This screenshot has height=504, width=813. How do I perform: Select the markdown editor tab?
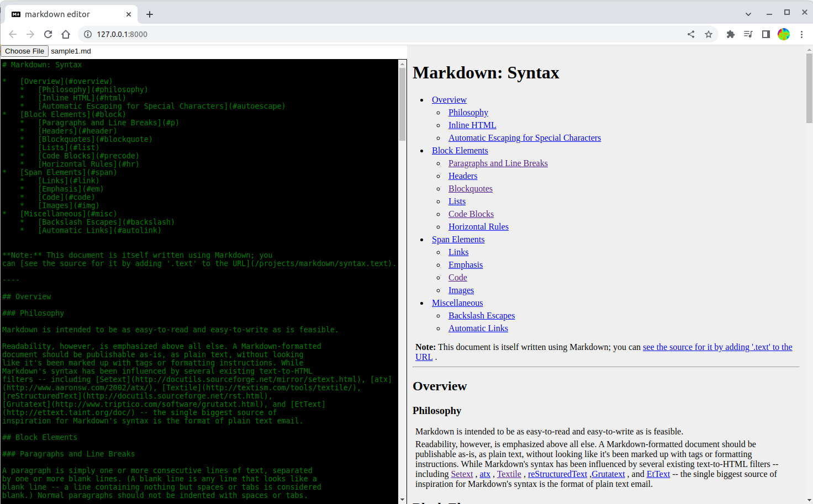pos(71,14)
